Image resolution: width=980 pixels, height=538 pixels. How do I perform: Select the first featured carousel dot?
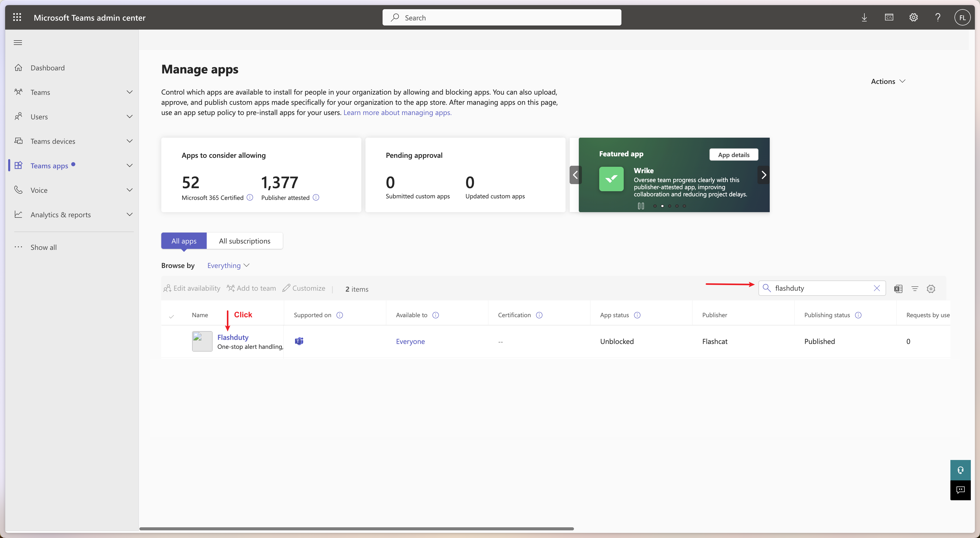pos(655,206)
